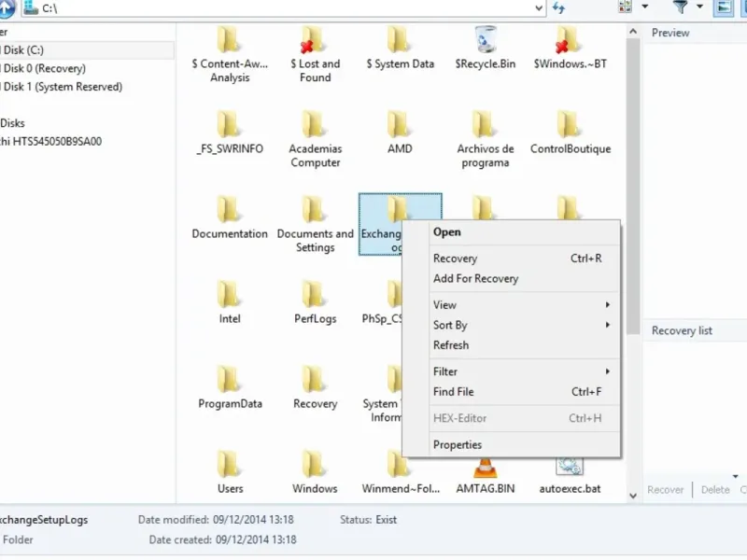Open the $ Content-Aware Analysis folder icon
This screenshot has height=560, width=747.
tap(230, 39)
